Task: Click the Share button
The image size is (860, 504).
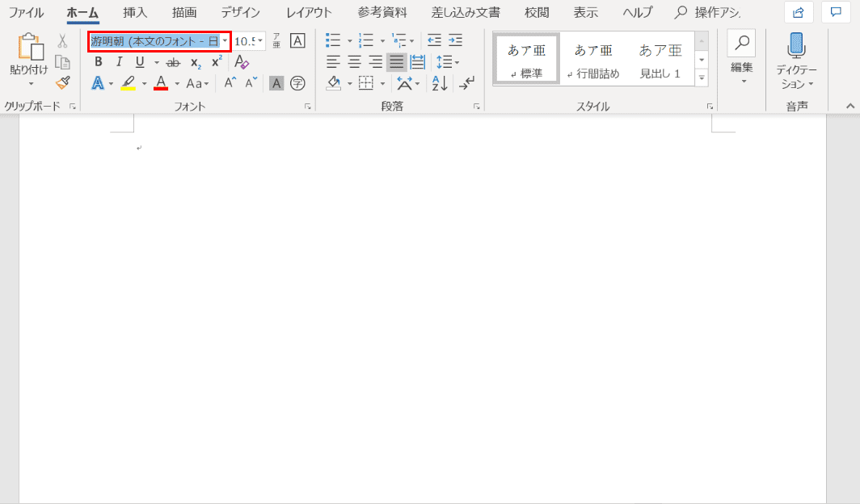Action: coord(799,12)
